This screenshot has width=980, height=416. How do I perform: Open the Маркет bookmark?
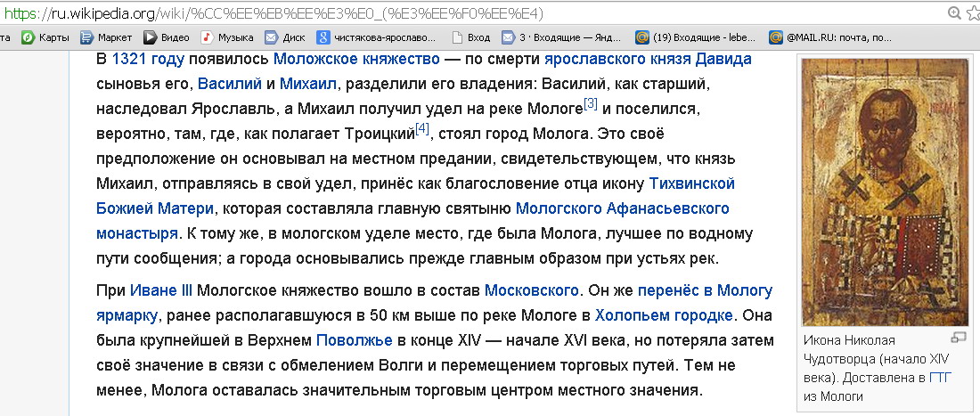tap(106, 38)
